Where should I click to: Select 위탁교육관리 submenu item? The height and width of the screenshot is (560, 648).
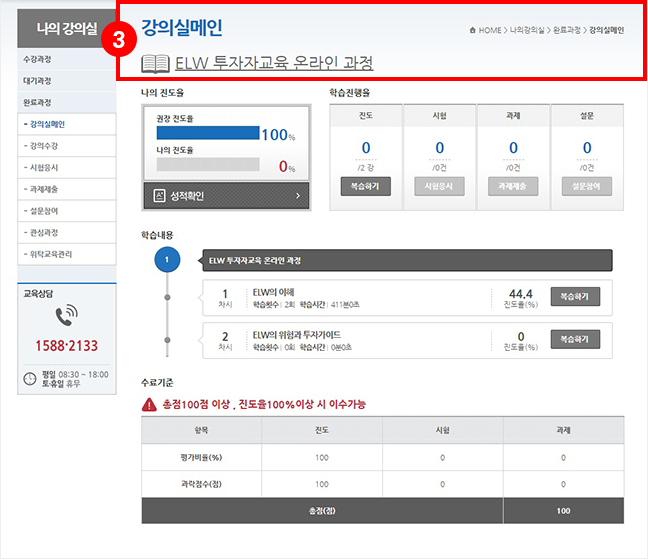point(67,254)
